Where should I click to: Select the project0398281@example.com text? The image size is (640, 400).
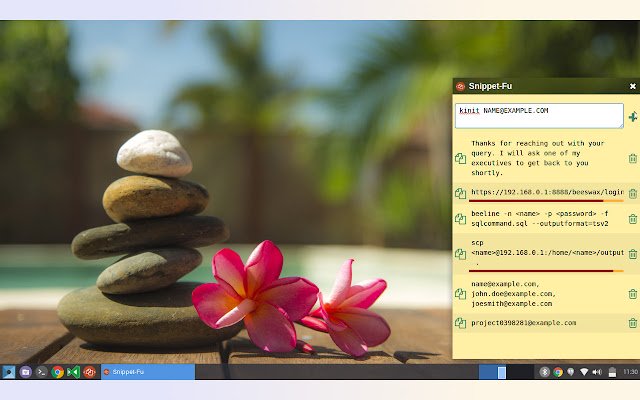point(524,322)
